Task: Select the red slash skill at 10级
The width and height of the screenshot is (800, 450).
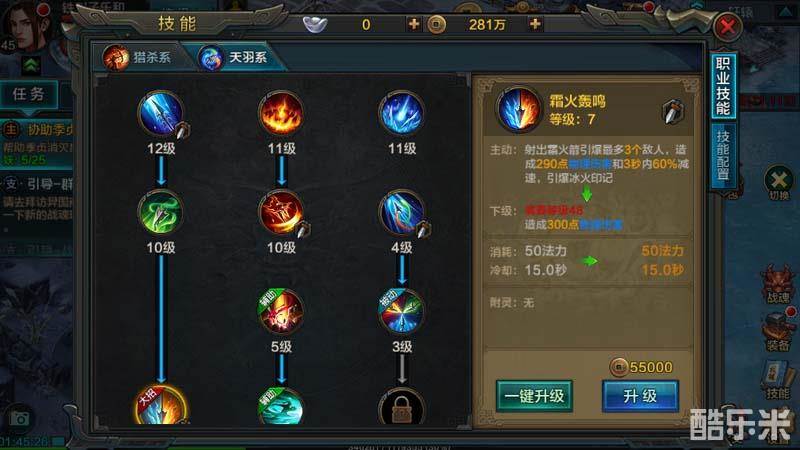Action: 281,212
